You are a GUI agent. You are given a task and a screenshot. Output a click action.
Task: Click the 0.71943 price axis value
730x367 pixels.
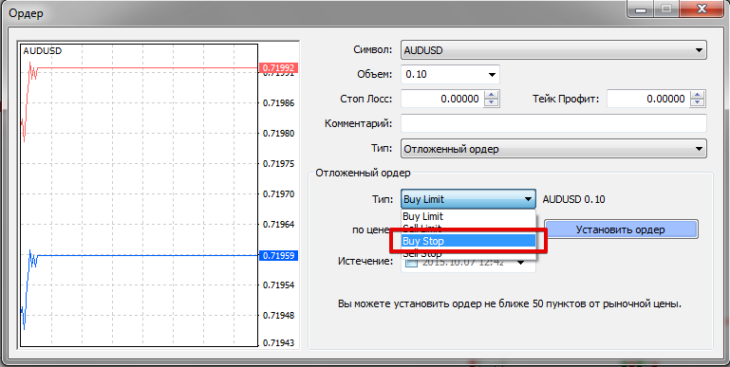tap(279, 343)
